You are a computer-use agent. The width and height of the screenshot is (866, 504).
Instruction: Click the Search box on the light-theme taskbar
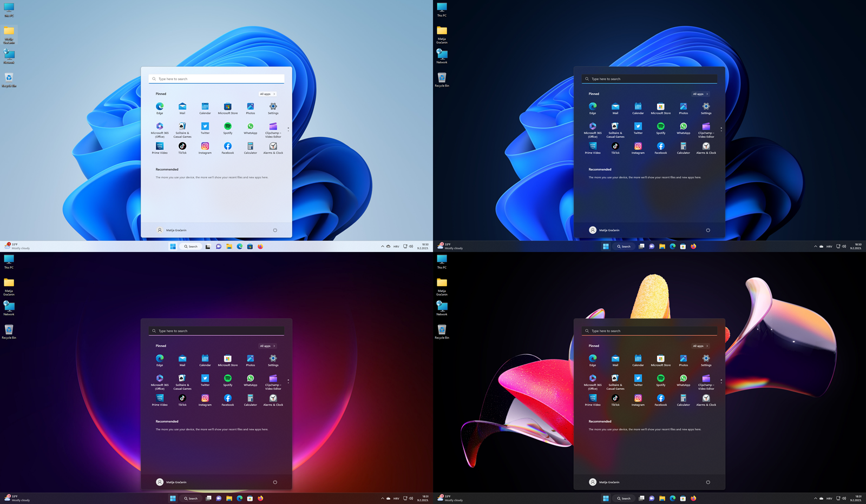[191, 246]
